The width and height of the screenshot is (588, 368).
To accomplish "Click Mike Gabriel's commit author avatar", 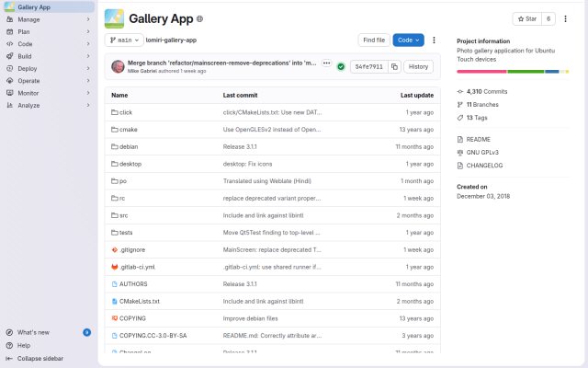I will [118, 66].
